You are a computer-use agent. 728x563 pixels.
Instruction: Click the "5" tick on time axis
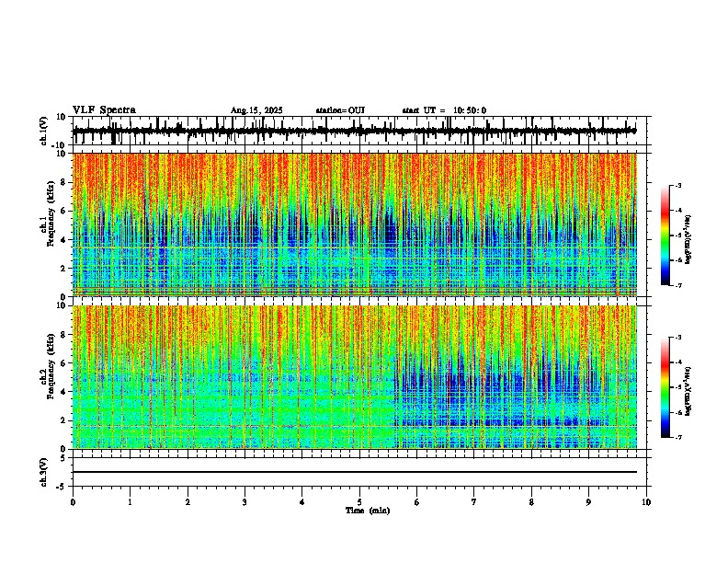359,502
